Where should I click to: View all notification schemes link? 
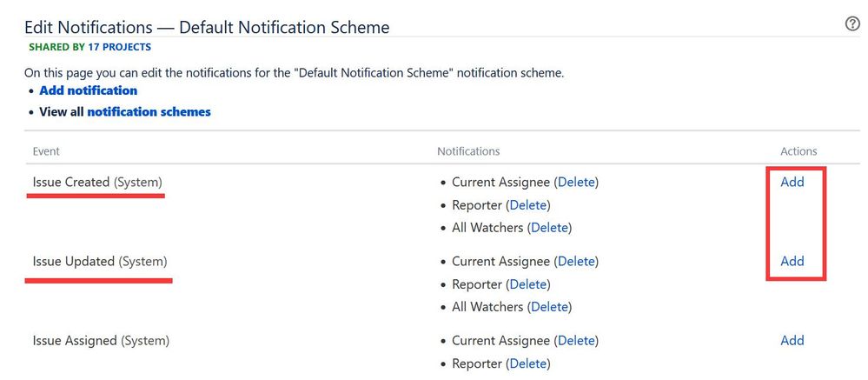(149, 112)
